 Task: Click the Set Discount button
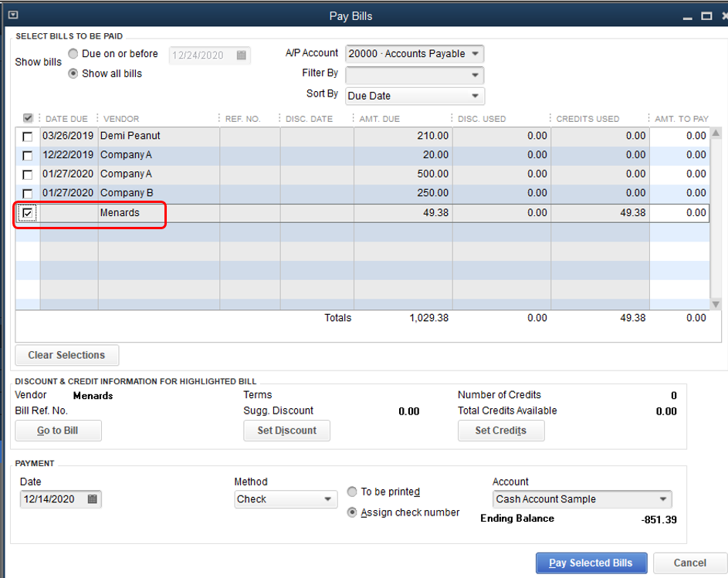click(x=286, y=431)
